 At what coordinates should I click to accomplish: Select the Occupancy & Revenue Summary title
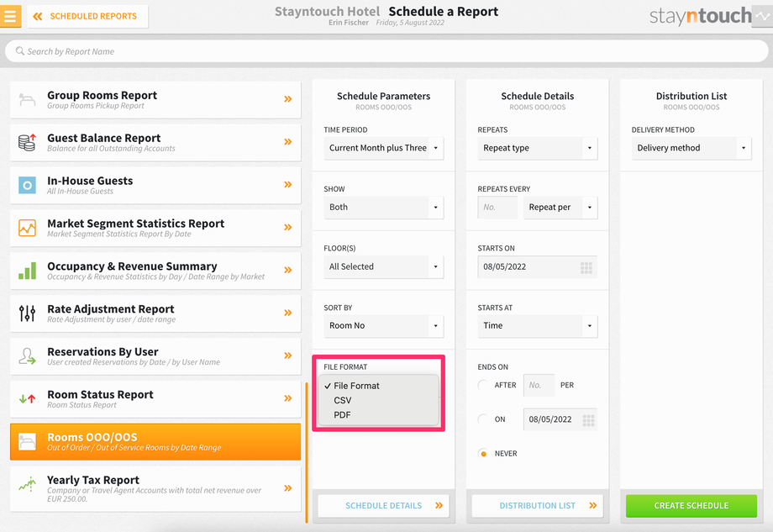point(132,266)
